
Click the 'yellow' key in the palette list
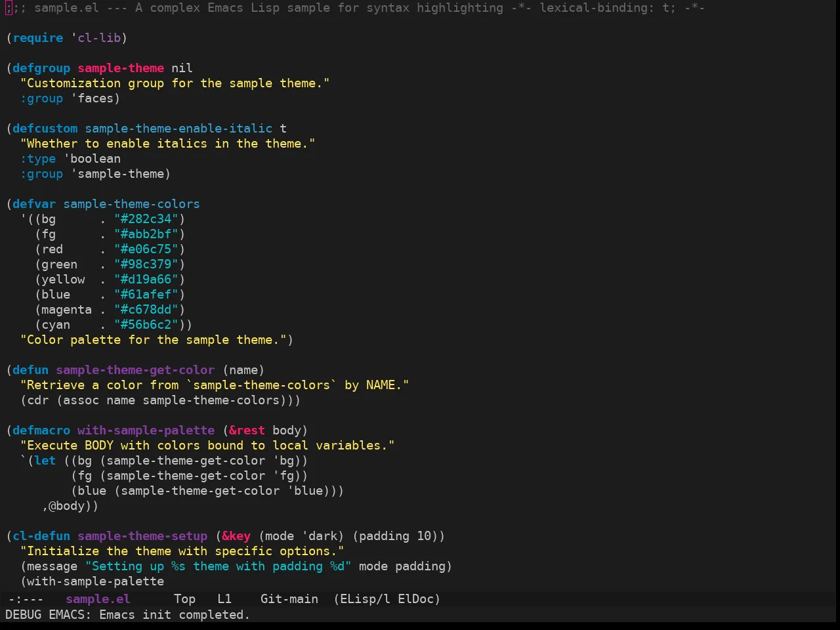(x=63, y=280)
